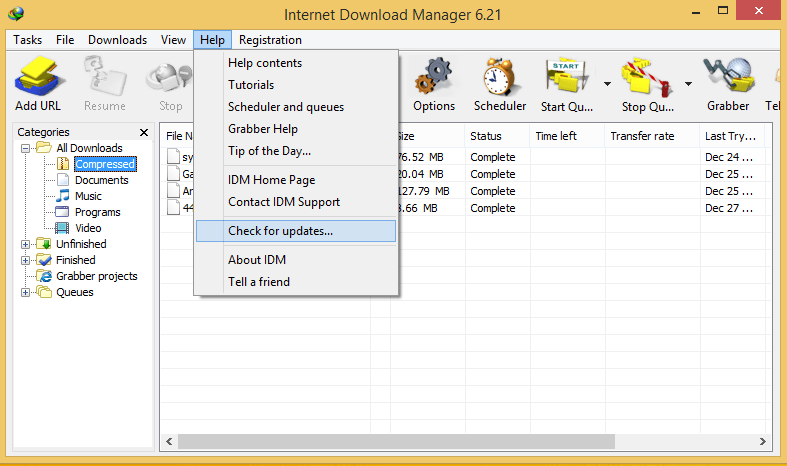This screenshot has width=787, height=466.
Task: Click the Queues folder icon
Action: click(x=44, y=292)
